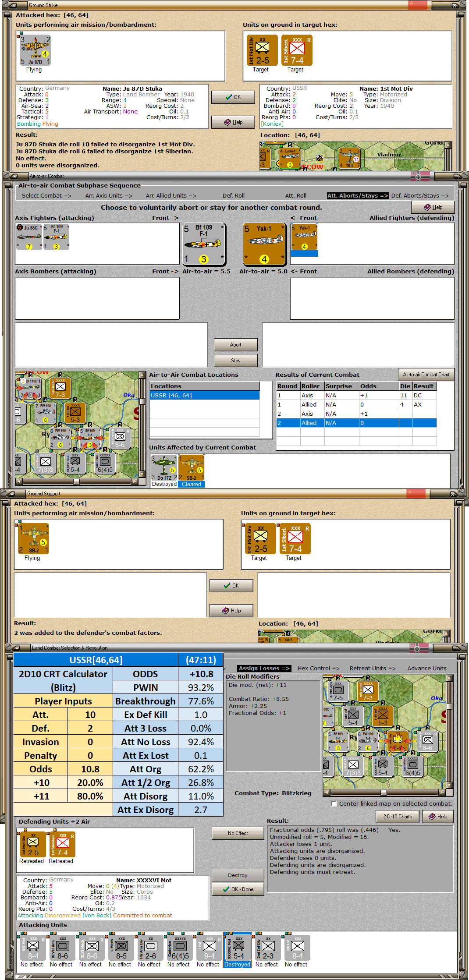Click the air combat map's vertical scrollbar
469x980 pixels.
(142, 425)
